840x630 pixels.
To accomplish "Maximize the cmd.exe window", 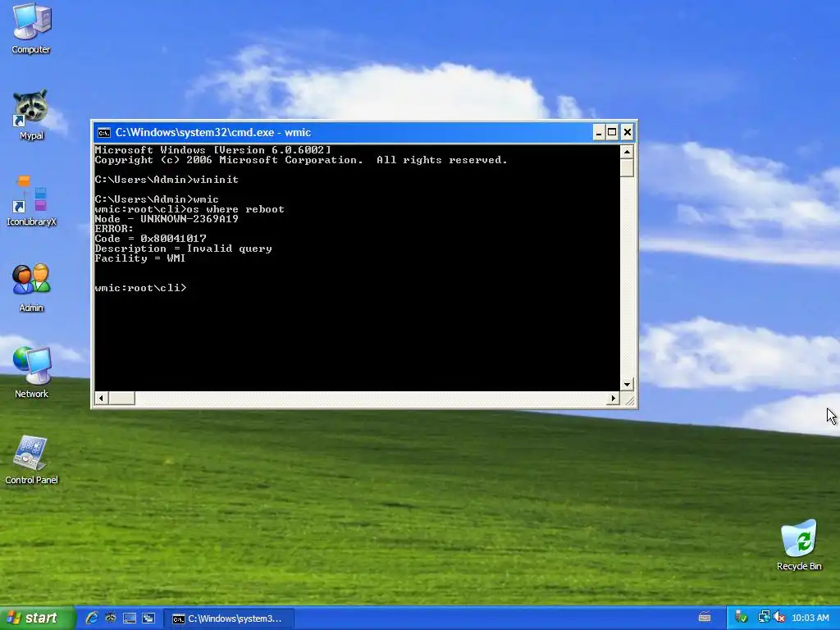I will [612, 132].
